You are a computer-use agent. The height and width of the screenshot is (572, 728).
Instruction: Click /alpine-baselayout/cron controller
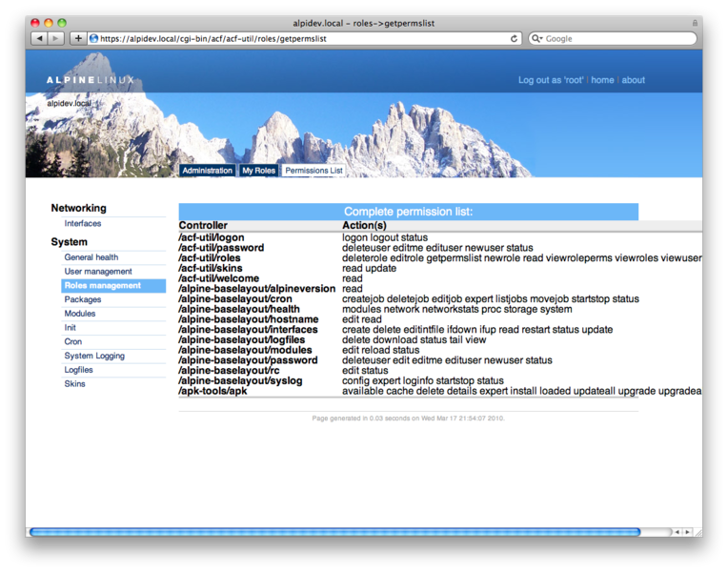[235, 298]
